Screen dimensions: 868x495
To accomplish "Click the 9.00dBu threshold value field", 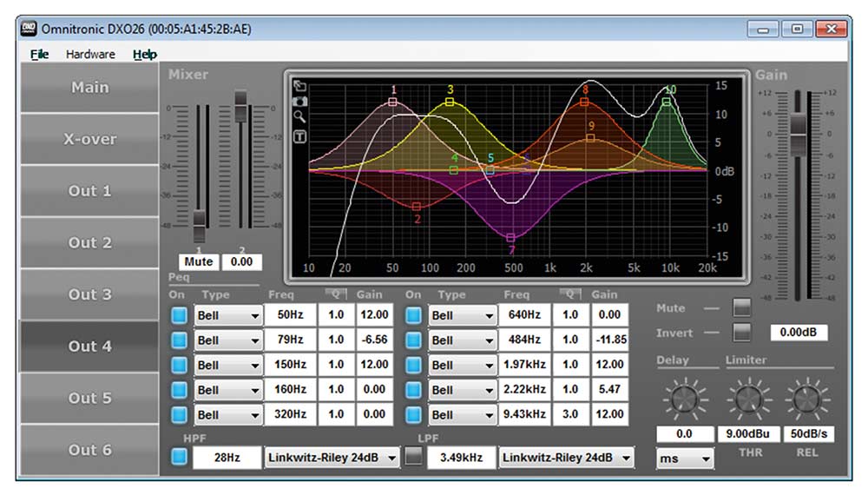I will pos(748,433).
